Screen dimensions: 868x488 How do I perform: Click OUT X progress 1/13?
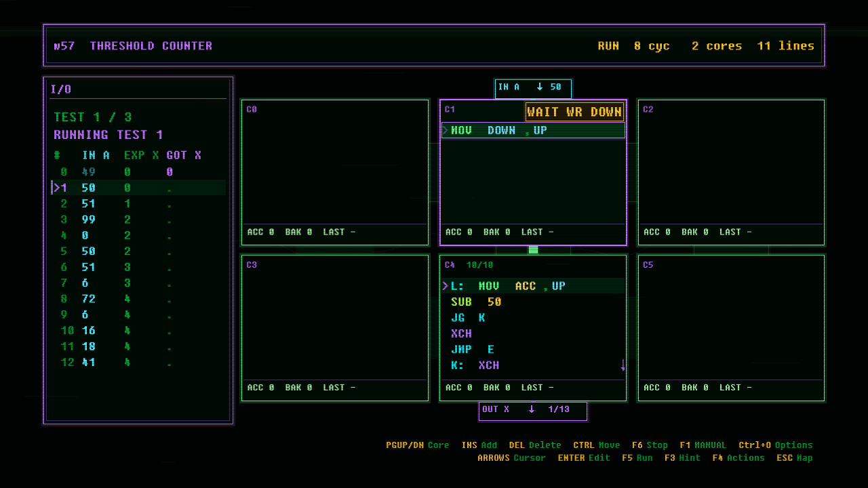tap(559, 409)
